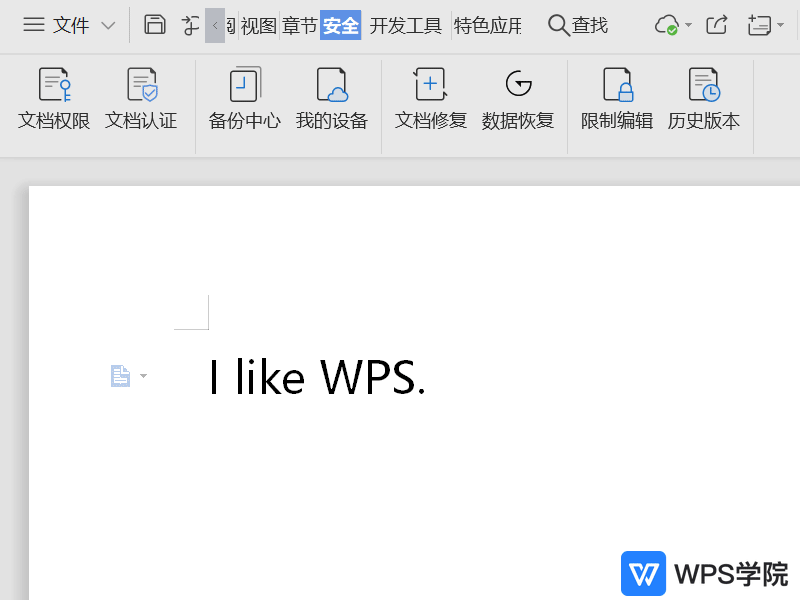Click the cloud sync status icon
800x600 pixels.
tap(668, 24)
